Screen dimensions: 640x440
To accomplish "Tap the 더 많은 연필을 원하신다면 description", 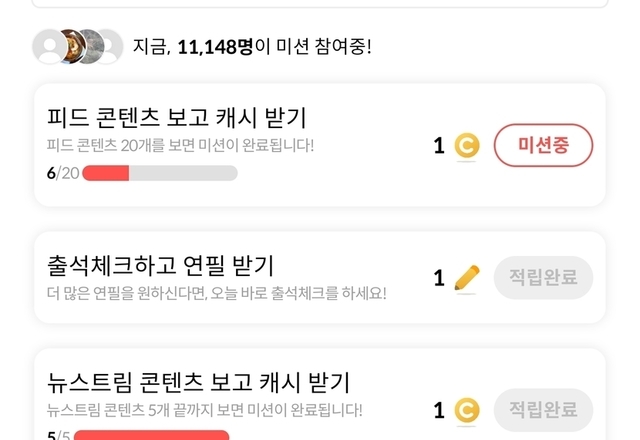I will (x=216, y=293).
